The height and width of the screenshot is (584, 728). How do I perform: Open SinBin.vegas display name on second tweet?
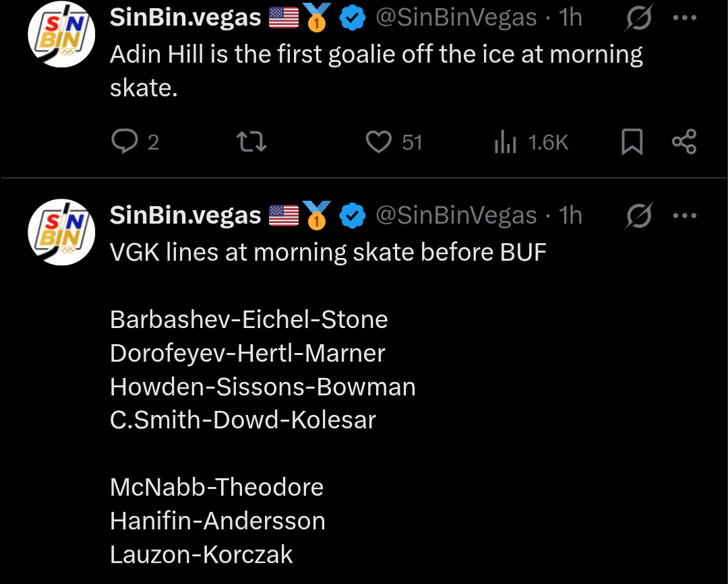(x=185, y=216)
